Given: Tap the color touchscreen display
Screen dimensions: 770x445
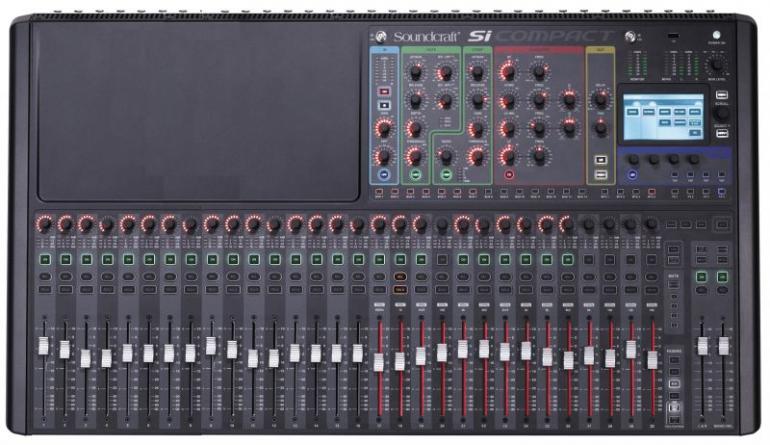Looking at the screenshot, I should coord(663,116).
